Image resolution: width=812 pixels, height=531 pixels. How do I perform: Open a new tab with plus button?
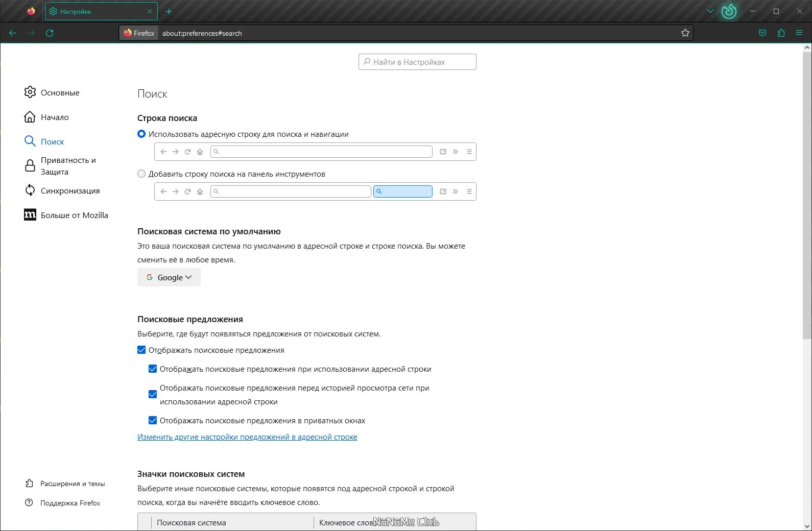(x=169, y=11)
